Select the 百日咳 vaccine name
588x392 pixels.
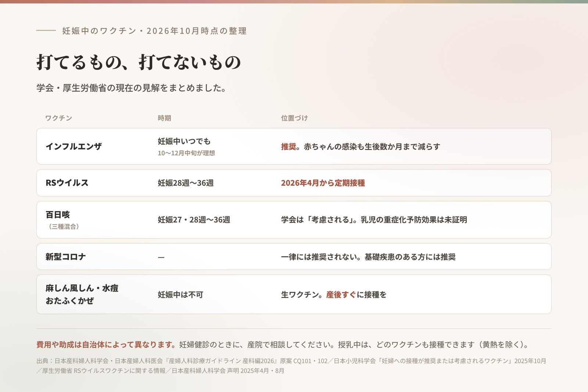click(58, 215)
